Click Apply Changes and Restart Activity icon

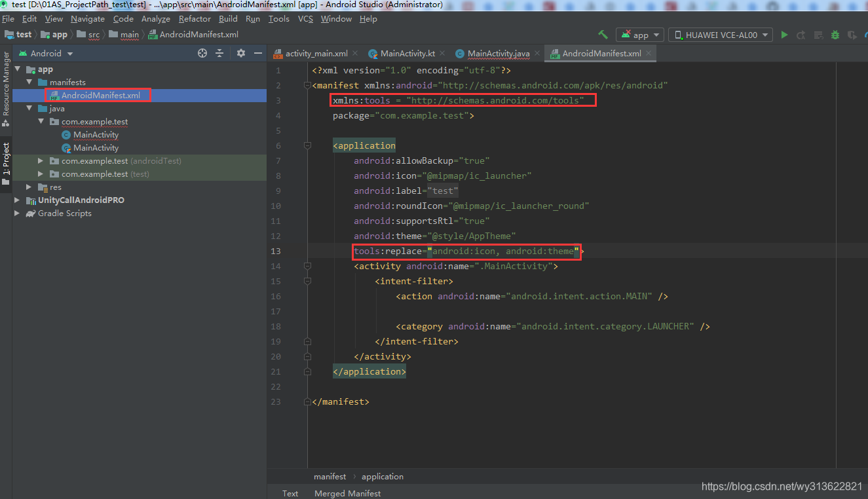pos(801,35)
